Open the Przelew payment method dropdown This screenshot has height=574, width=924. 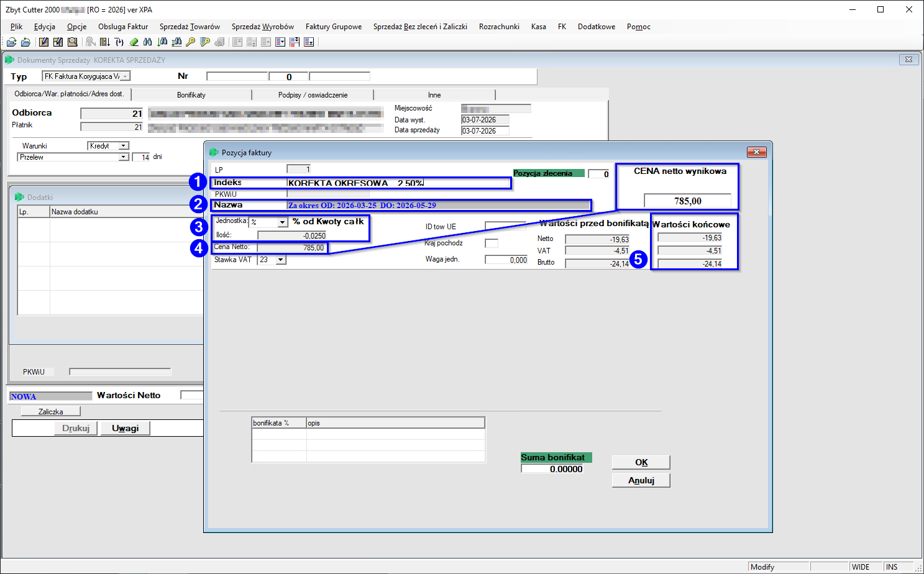point(124,157)
